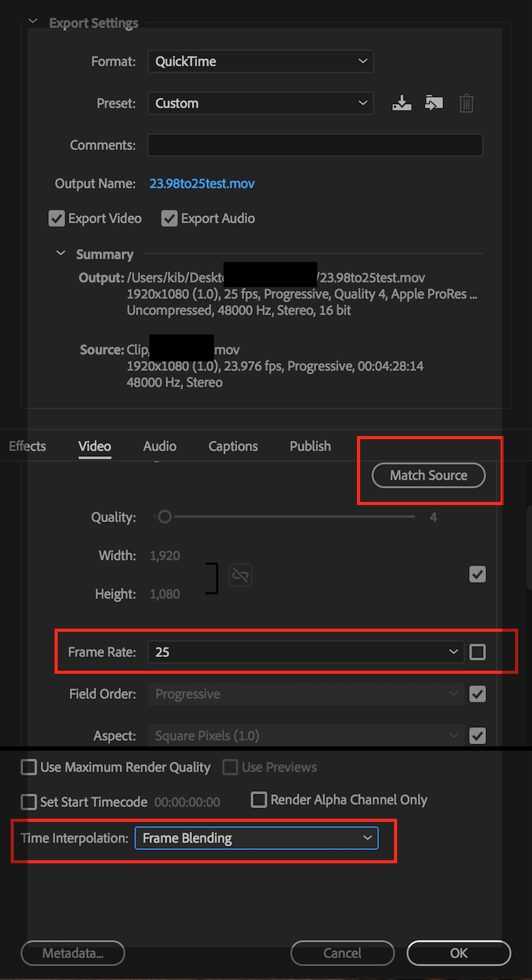
Task: Open the Preset dropdown
Action: [x=260, y=103]
